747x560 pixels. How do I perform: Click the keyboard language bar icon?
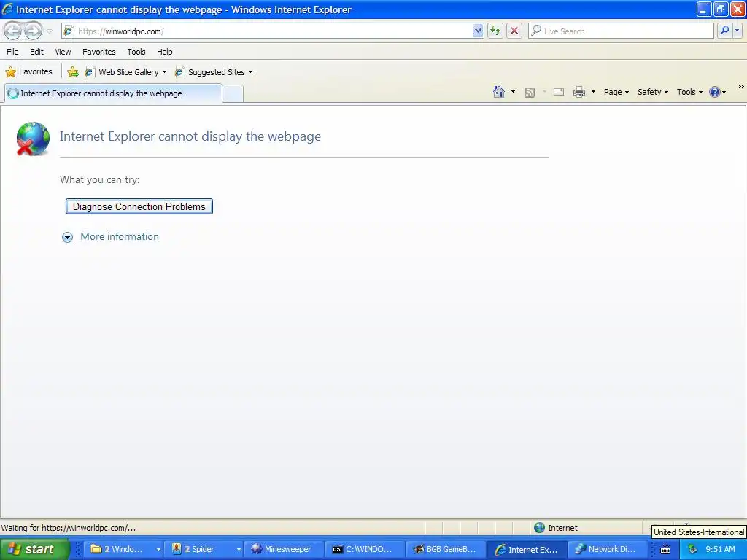coord(665,550)
